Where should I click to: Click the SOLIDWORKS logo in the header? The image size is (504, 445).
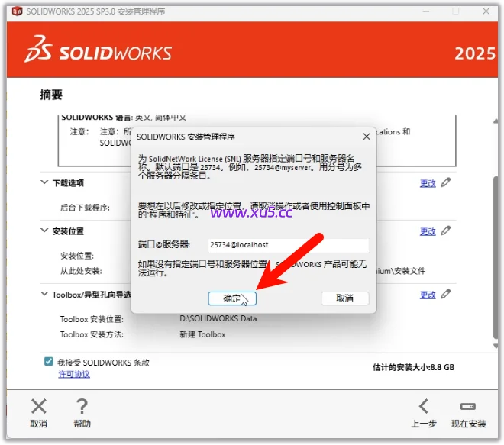(x=98, y=52)
